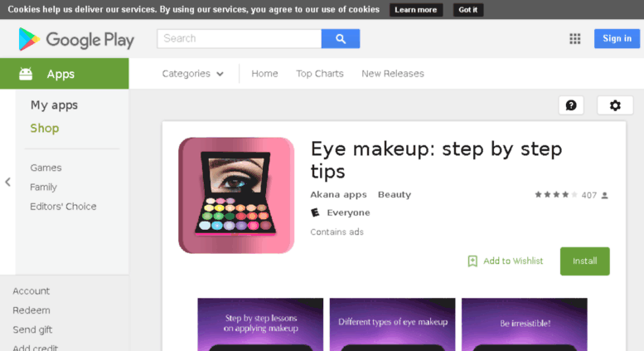Open Editors' Choice in the sidebar
The width and height of the screenshot is (644, 351).
coord(63,207)
